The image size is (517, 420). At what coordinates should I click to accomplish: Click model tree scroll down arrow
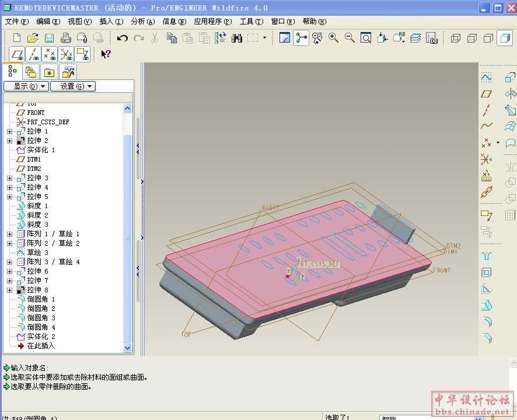click(128, 348)
